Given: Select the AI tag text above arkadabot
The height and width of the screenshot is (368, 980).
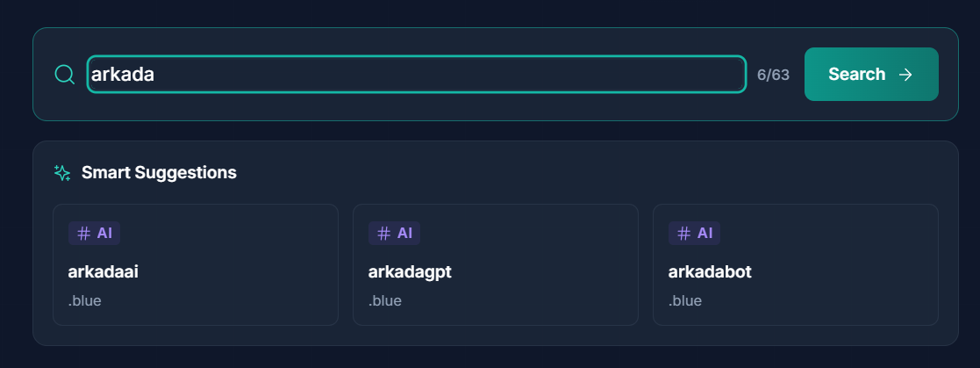Looking at the screenshot, I should pos(705,234).
